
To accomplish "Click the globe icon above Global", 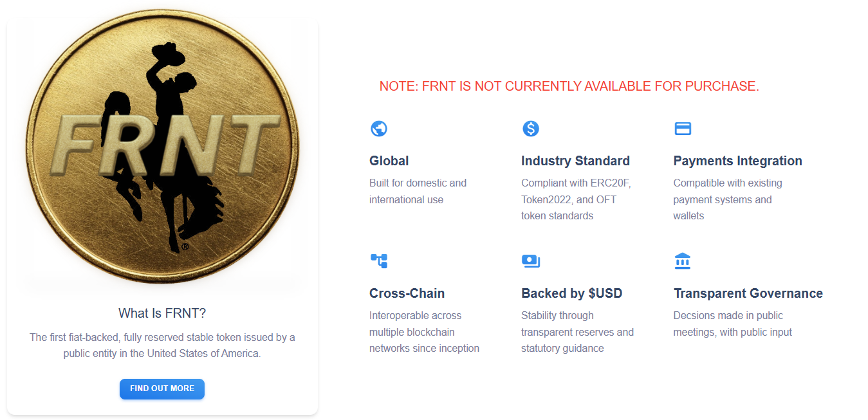I will pyautogui.click(x=379, y=129).
